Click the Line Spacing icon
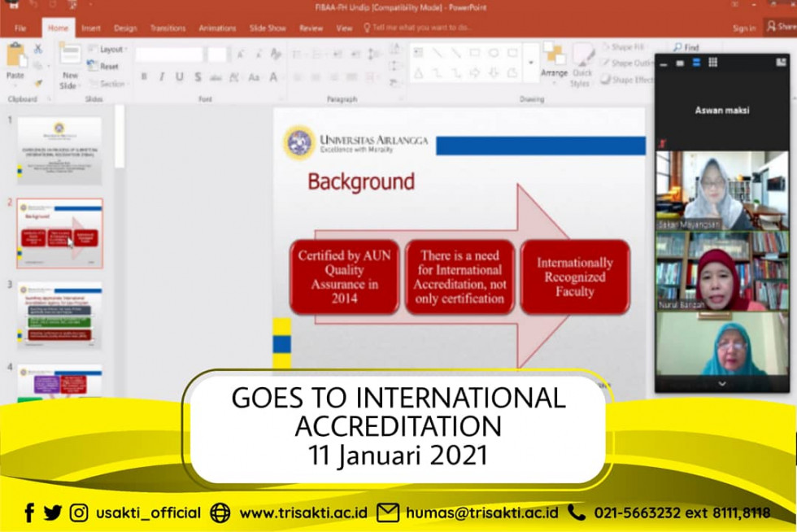The width and height of the screenshot is (797, 532). [373, 55]
